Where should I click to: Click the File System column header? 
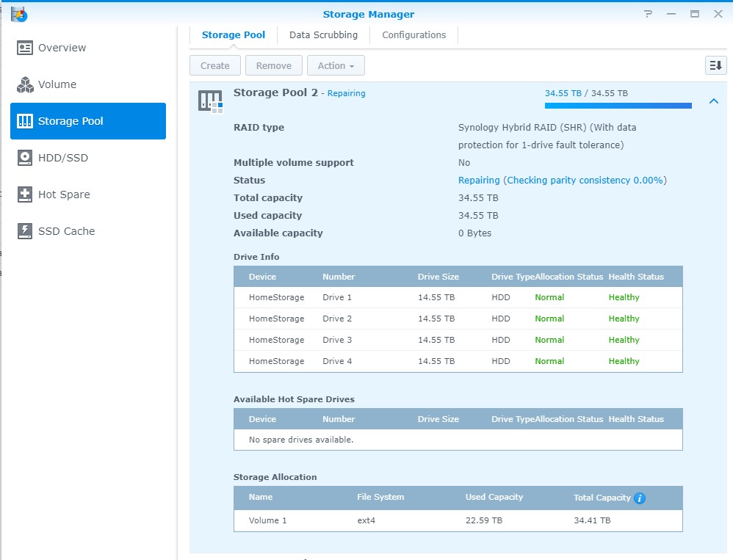(x=380, y=497)
